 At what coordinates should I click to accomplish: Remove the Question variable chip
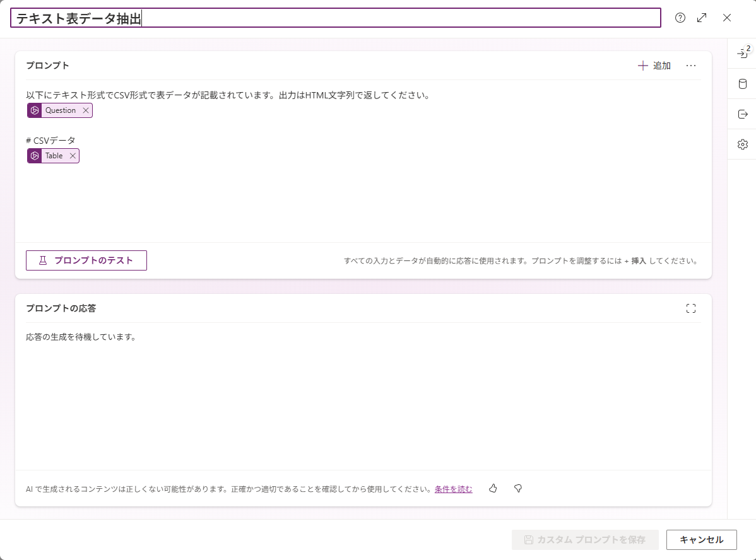pyautogui.click(x=86, y=110)
